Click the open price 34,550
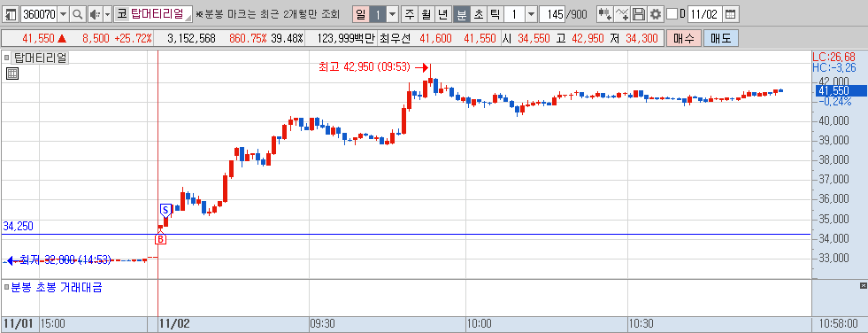The height and width of the screenshot is (333, 868). point(534,38)
